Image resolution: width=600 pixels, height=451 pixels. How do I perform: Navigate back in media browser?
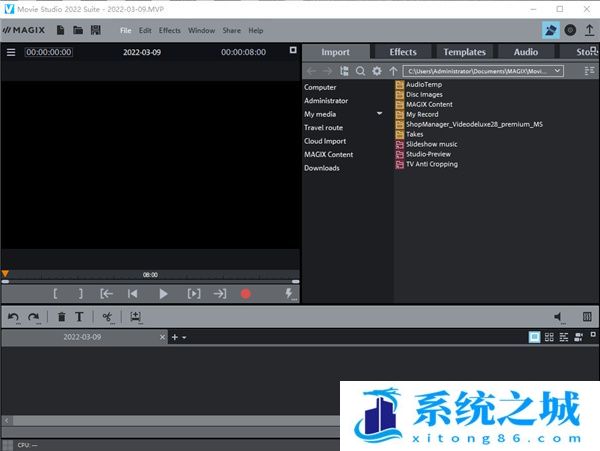coord(311,71)
